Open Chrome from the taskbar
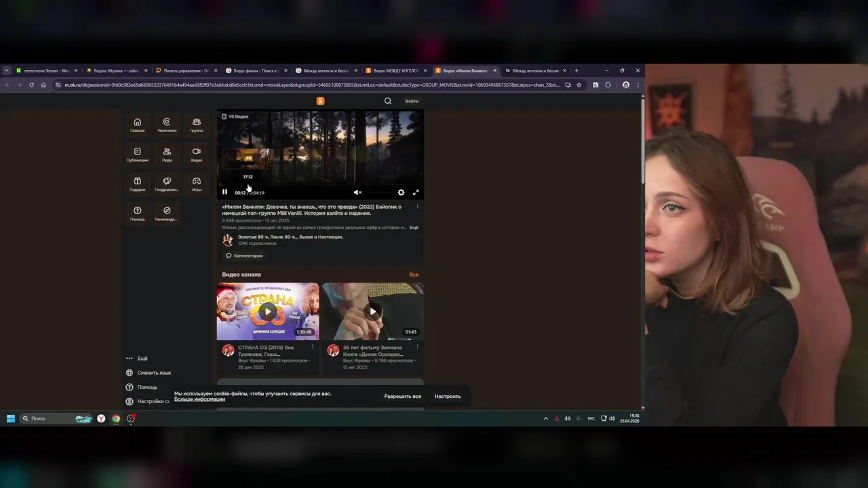 pyautogui.click(x=116, y=418)
